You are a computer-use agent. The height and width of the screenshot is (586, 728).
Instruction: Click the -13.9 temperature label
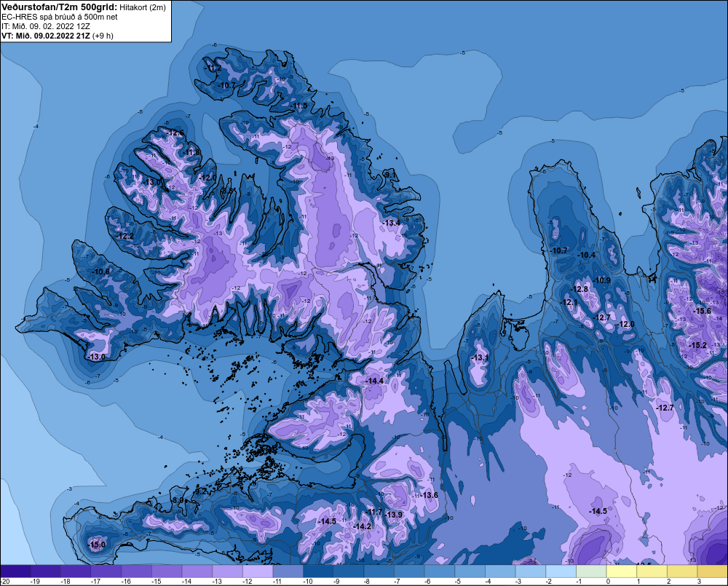click(394, 515)
